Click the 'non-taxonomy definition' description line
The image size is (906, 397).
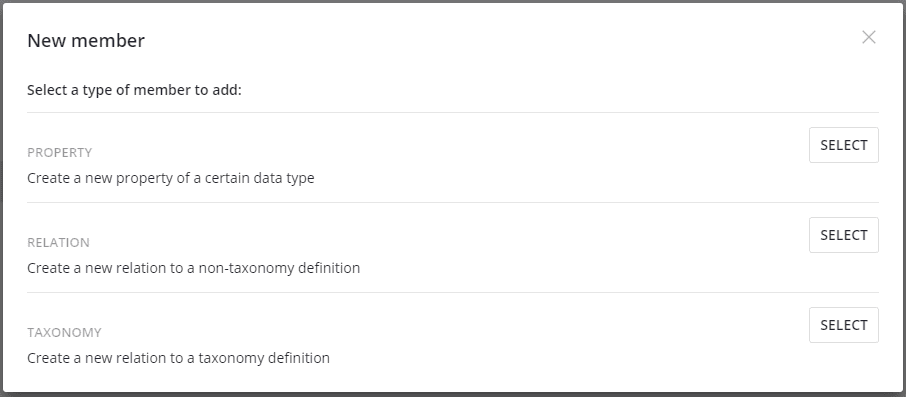click(194, 268)
